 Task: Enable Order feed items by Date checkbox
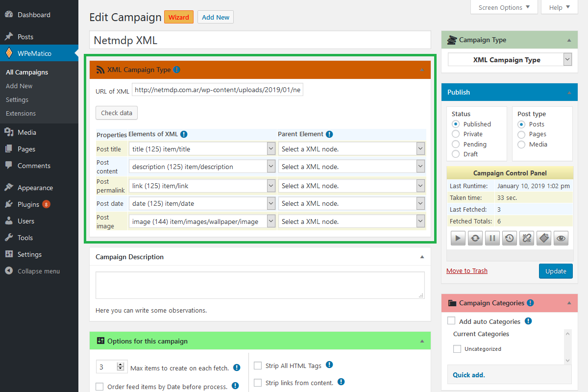(x=100, y=387)
